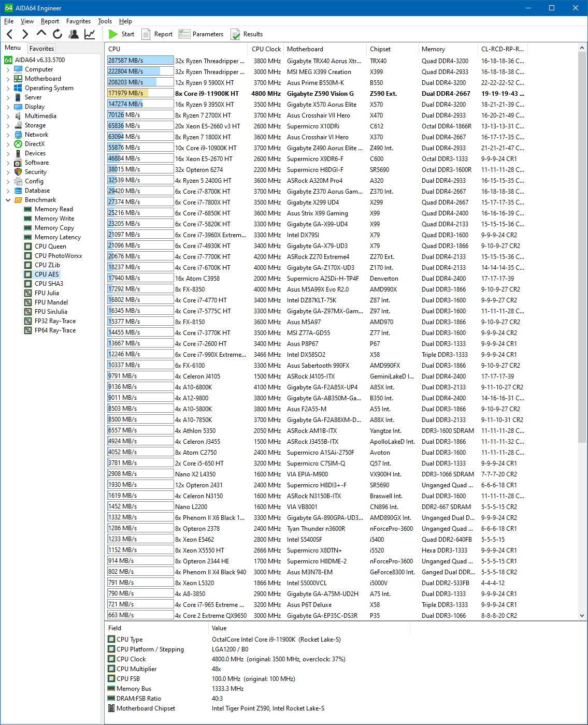Click the DirectX Xbox icon in tree
The image size is (588, 725).
pyautogui.click(x=18, y=144)
